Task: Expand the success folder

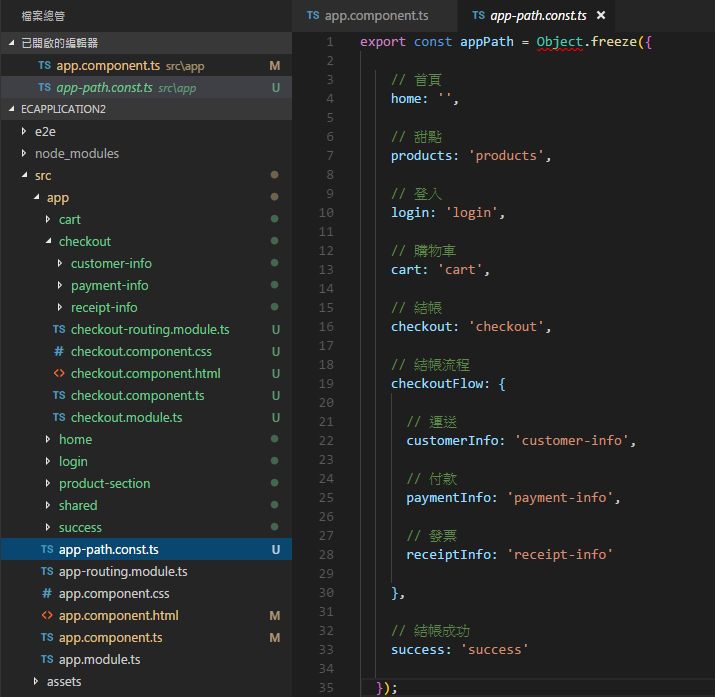Action: [x=48, y=527]
